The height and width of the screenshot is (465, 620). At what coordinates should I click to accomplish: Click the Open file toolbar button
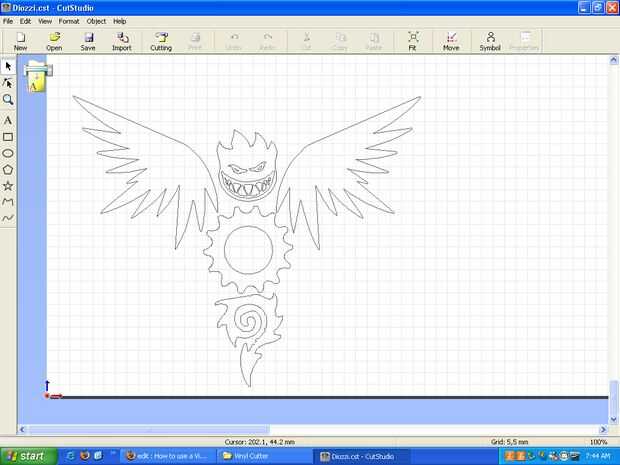click(54, 41)
